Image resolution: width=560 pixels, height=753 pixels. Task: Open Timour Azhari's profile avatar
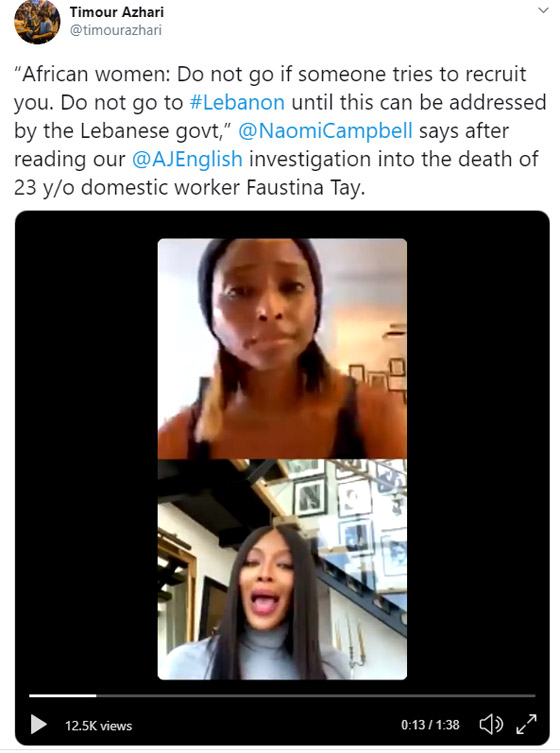point(37,21)
